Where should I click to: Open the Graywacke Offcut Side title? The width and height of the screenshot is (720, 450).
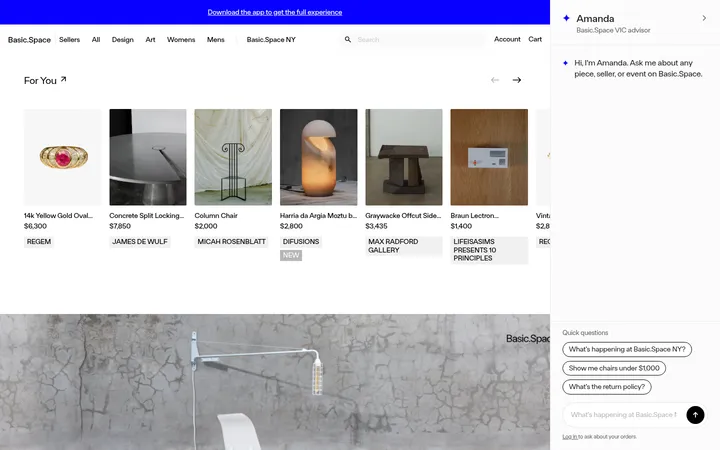tap(403, 215)
